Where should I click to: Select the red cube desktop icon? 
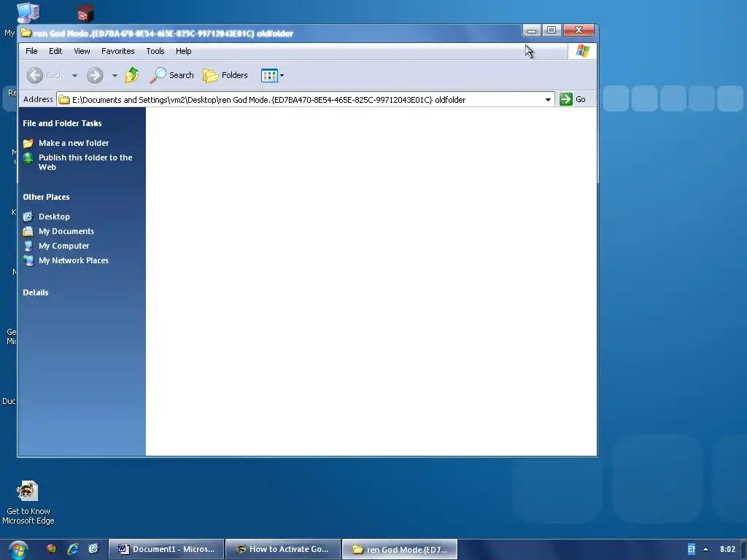(86, 13)
